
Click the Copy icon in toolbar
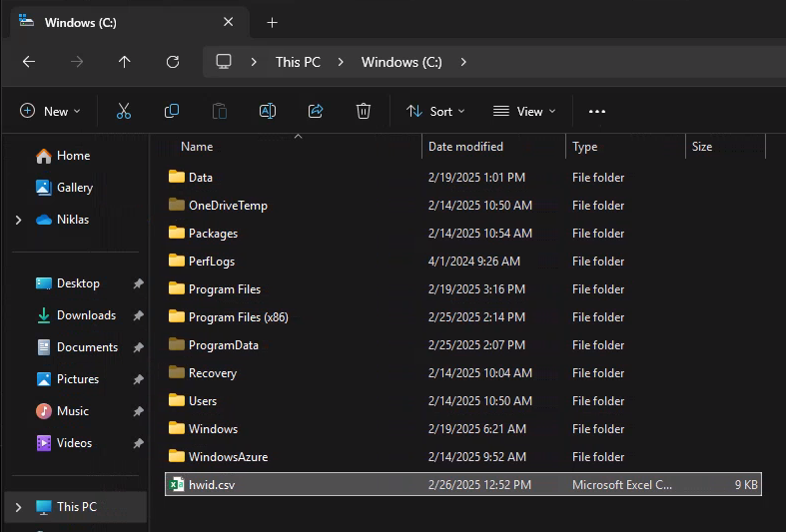pyautogui.click(x=172, y=112)
